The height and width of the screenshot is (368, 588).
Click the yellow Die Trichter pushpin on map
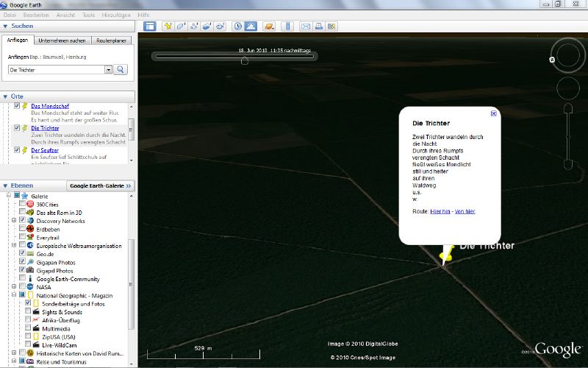tap(447, 255)
